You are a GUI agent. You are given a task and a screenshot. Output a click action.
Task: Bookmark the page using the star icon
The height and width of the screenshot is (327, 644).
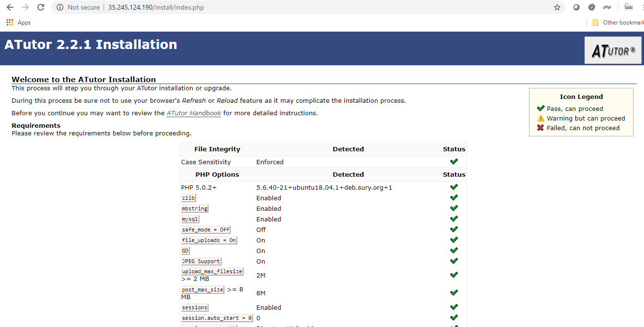tap(557, 7)
